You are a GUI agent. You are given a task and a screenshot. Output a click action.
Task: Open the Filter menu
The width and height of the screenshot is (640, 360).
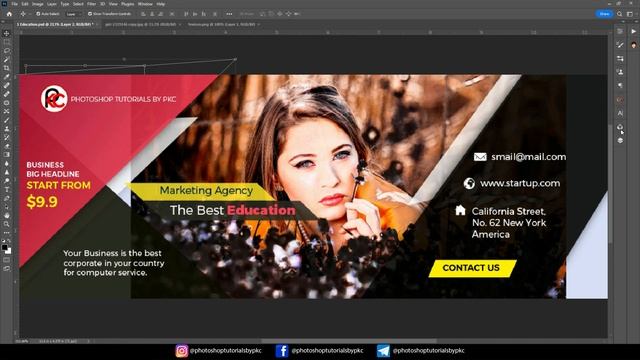(x=91, y=4)
